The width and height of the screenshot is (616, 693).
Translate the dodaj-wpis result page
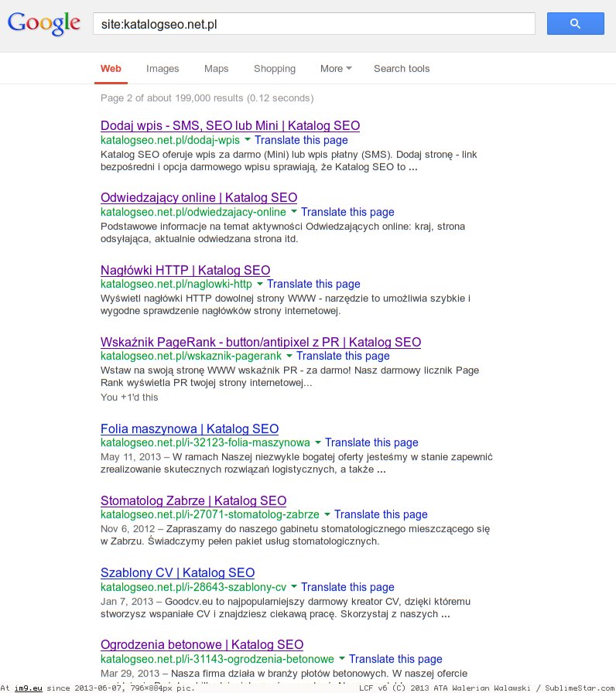point(301,140)
